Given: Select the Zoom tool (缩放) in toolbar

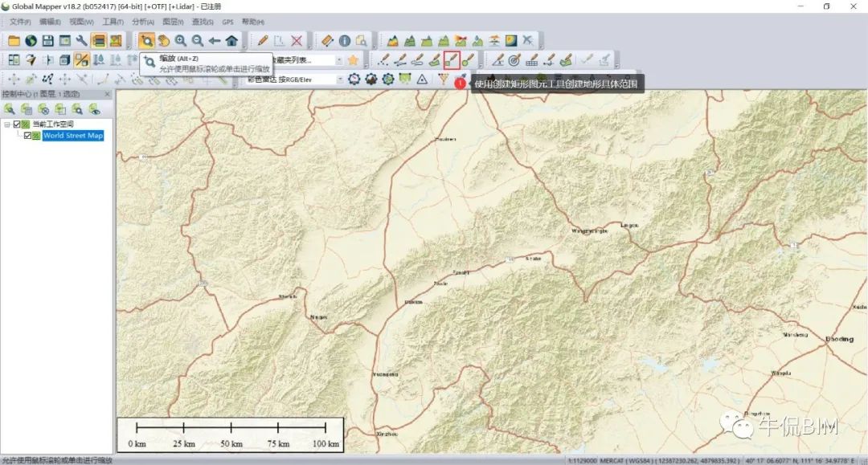Looking at the screenshot, I should pos(147,40).
